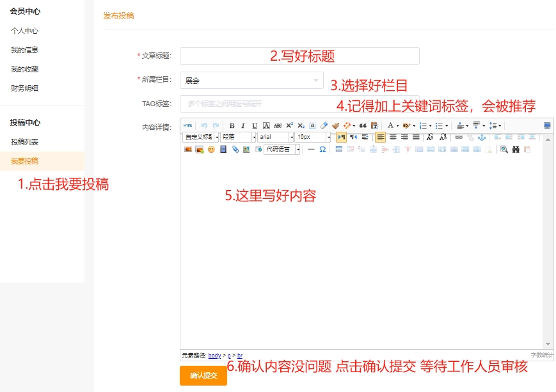Toggle underline formatting

tap(255, 125)
